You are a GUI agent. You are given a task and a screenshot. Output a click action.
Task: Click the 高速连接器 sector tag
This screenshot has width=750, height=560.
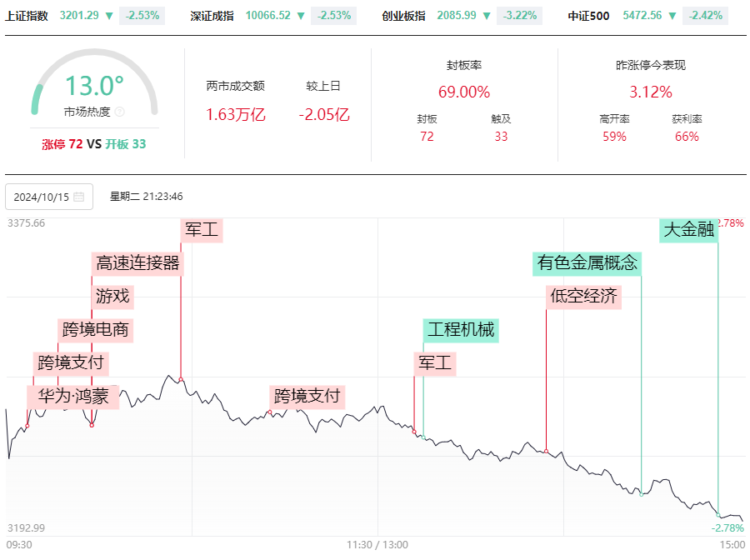tap(137, 263)
